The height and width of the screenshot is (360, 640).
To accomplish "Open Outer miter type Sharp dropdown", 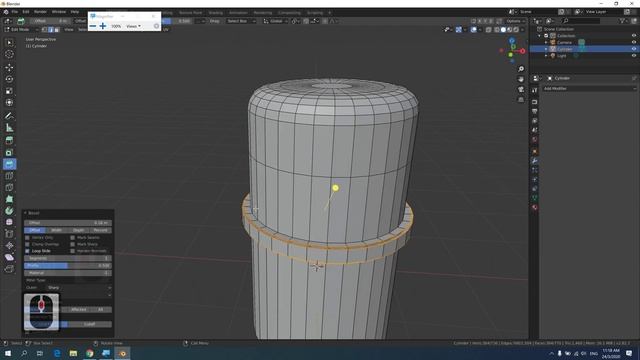I will 79,288.
